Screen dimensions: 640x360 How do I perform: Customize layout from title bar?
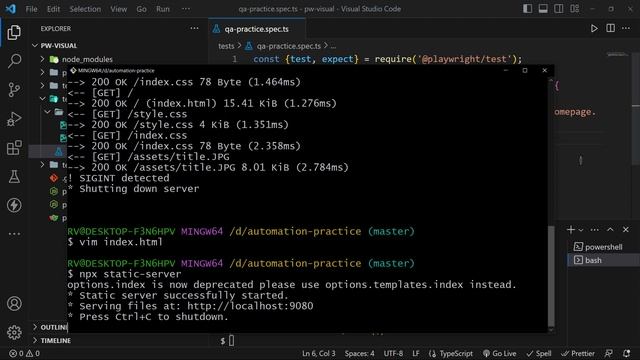pyautogui.click(x=575, y=9)
